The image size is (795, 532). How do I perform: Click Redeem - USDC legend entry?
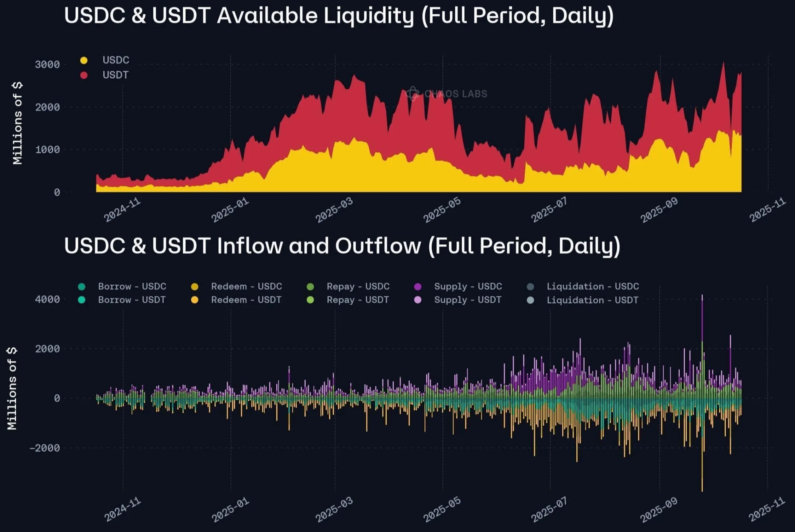[x=246, y=286]
